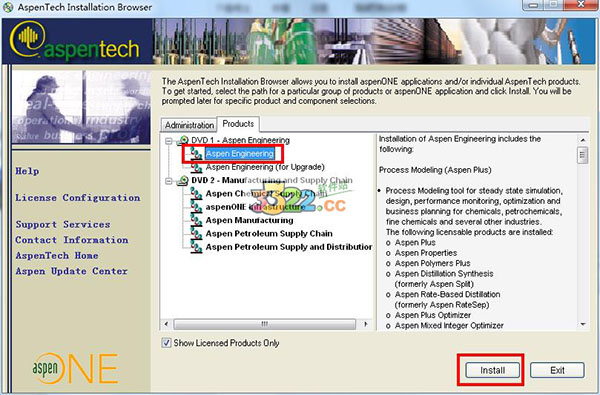Click the Aspen Chemical Supply Chain icon
Screen dimensions: 600x395
tap(196, 194)
